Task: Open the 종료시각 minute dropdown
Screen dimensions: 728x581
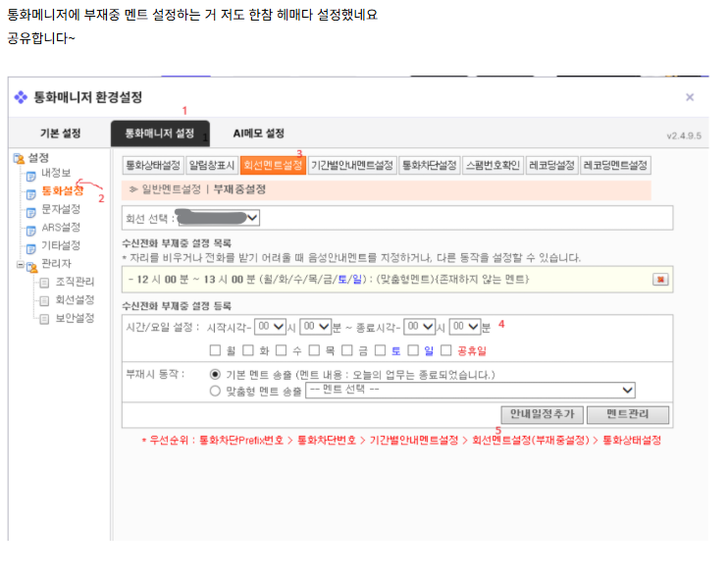Action: 465,327
